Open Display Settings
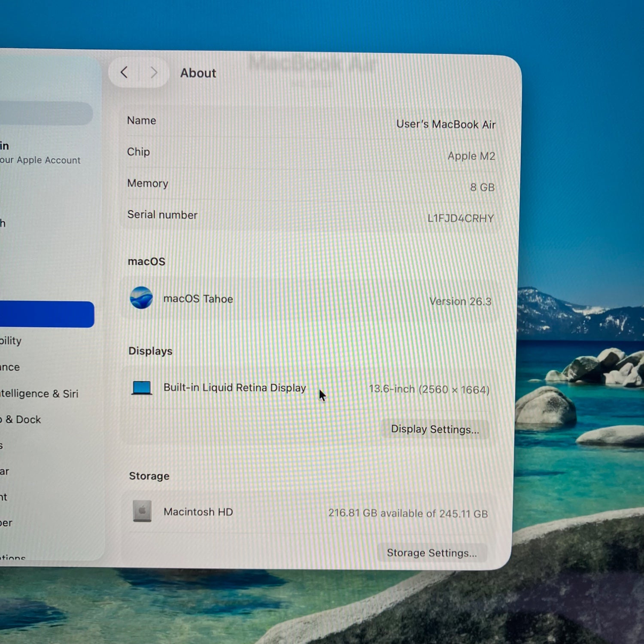Image resolution: width=644 pixels, height=644 pixels. click(435, 429)
